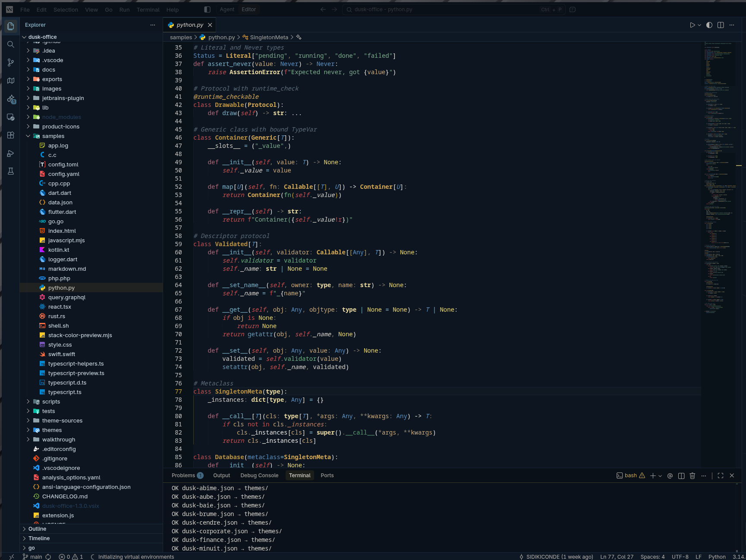Switch to Editor mode
This screenshot has width=746, height=560.
249,9
